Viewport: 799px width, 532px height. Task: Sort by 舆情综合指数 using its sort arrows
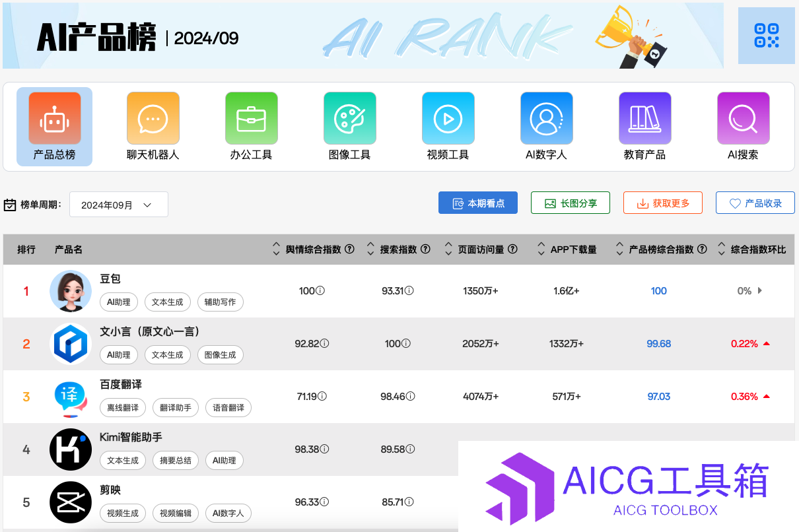point(276,249)
